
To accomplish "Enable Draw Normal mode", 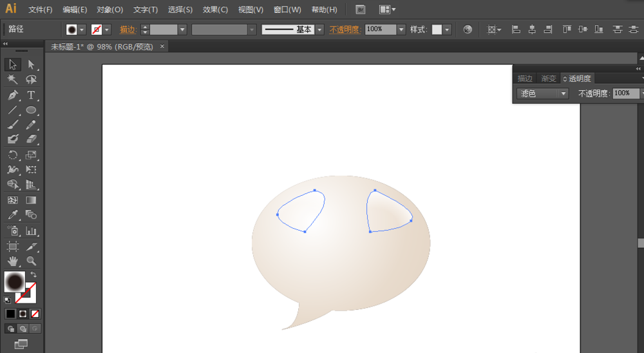I will 11,329.
